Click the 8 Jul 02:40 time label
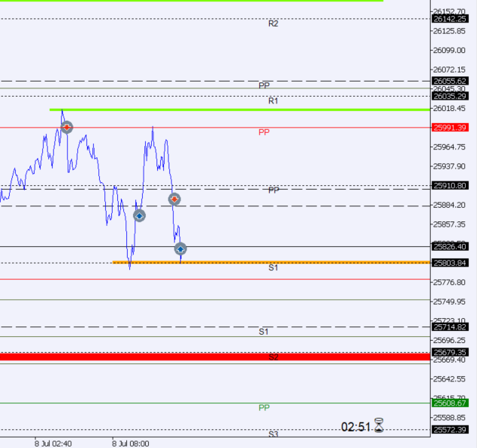Viewport: 477px width, 448px height. pyautogui.click(x=53, y=443)
